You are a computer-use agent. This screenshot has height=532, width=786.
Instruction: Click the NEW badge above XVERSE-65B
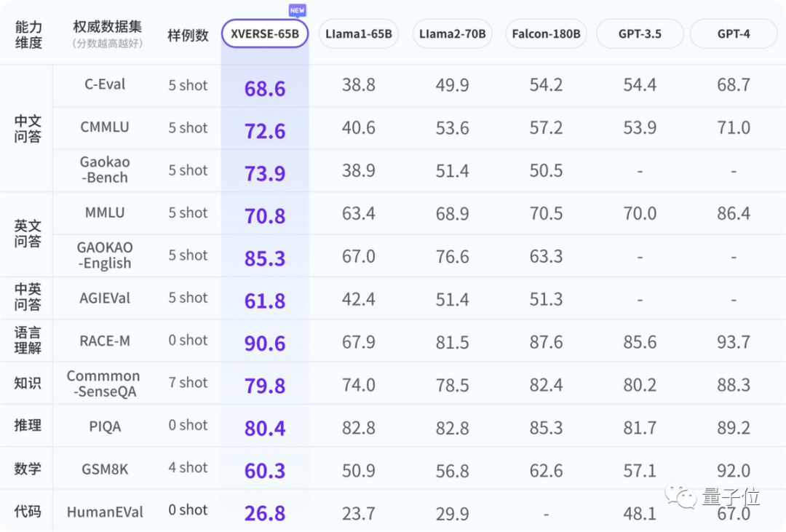[297, 10]
